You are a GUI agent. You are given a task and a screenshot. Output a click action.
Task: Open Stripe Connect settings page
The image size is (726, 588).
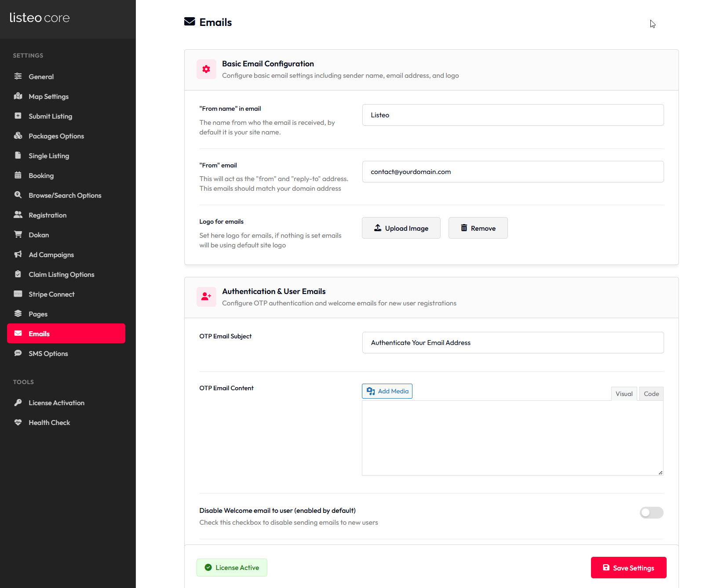pos(51,294)
